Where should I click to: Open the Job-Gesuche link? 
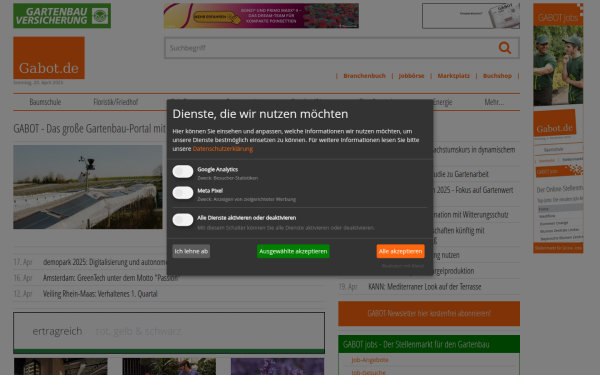click(368, 372)
